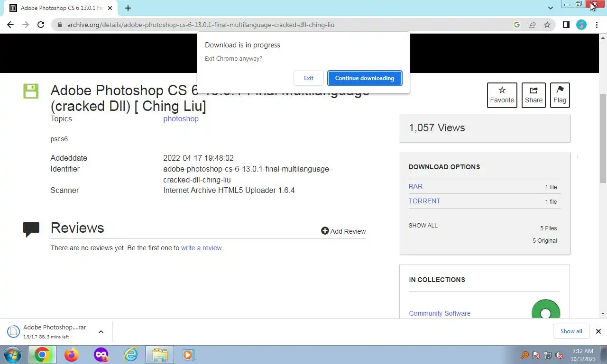Click the page vertical scrollbar

coord(603,137)
